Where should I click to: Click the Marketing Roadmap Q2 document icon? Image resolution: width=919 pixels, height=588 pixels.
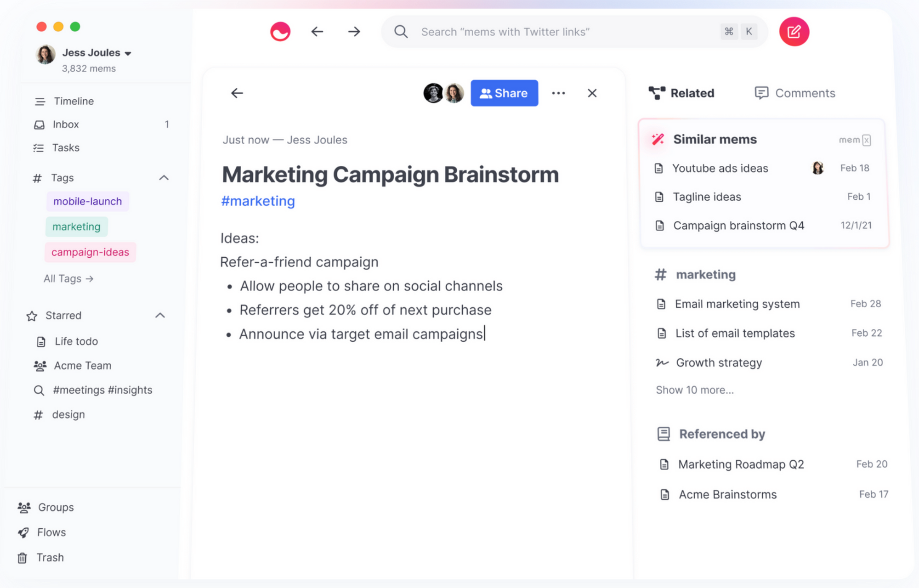[664, 464]
